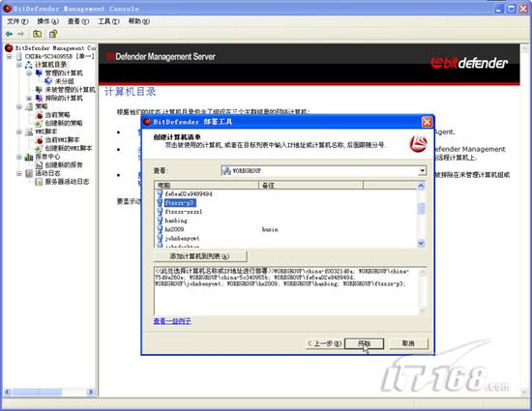This screenshot has width=532, height=411.
Task: Select the hanbing computer icon in list
Action: coord(160,220)
